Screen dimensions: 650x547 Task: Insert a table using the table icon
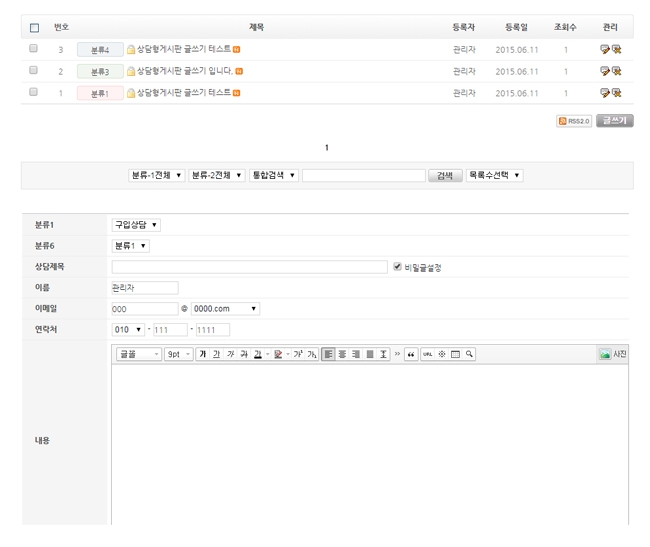coord(455,354)
